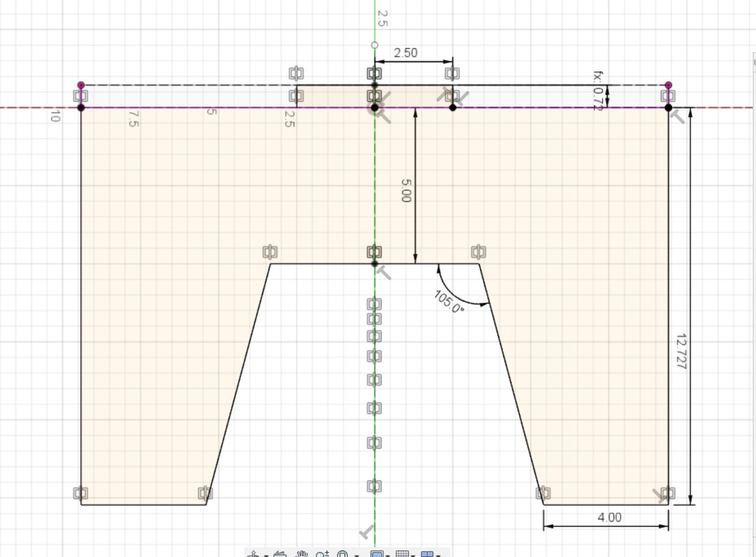Select black point at purple line's right end
This screenshot has height=557, width=756.
tap(669, 107)
